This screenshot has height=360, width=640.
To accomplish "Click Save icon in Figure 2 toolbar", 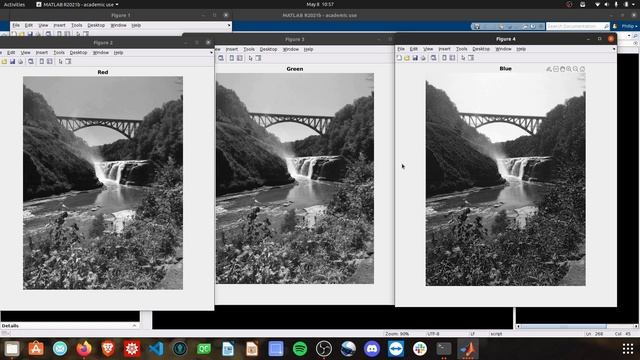I will pyautogui.click(x=12, y=61).
